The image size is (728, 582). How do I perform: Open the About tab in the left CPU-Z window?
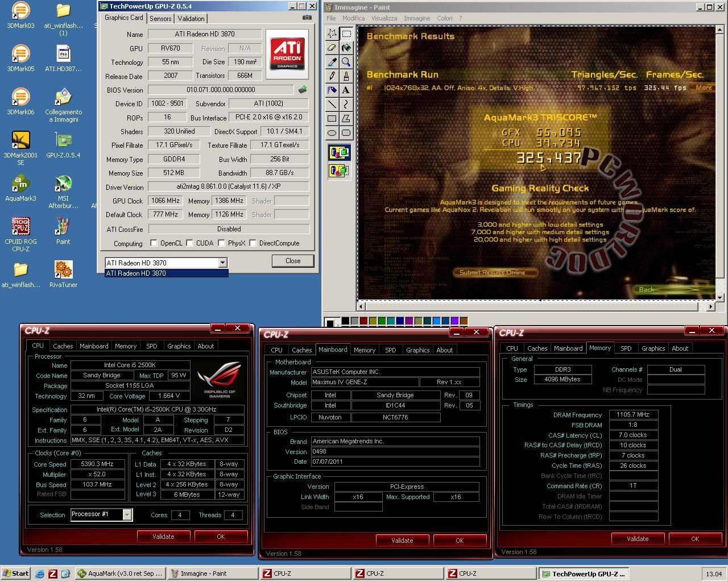tap(206, 346)
